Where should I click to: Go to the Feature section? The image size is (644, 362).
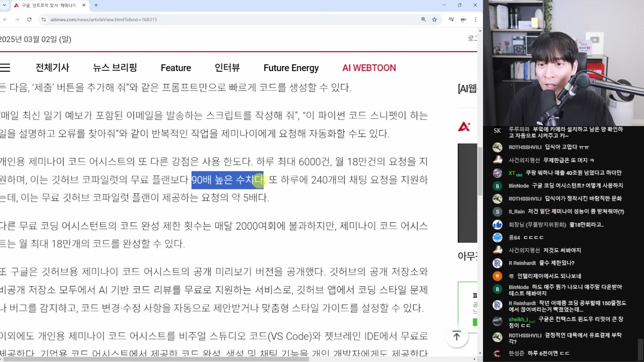(x=176, y=68)
